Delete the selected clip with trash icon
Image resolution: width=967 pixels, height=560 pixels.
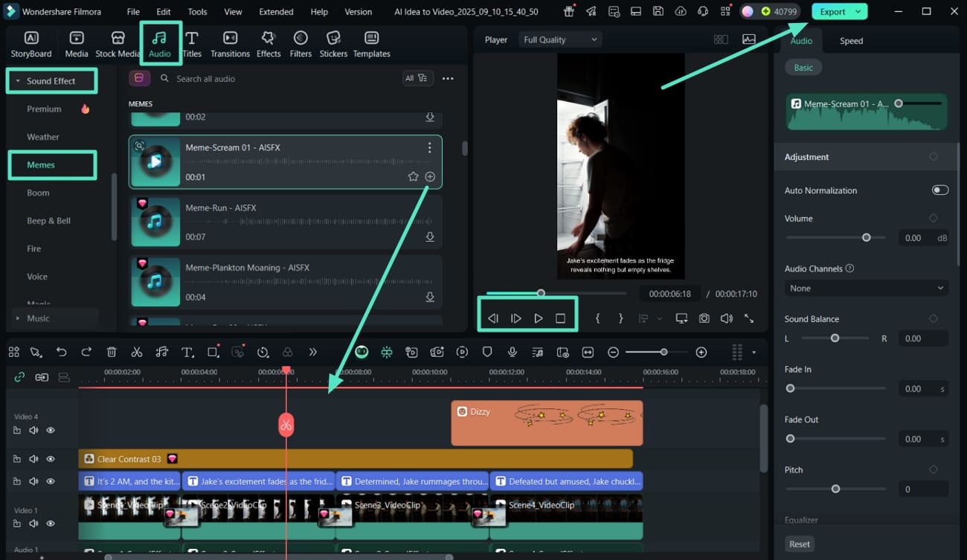112,353
